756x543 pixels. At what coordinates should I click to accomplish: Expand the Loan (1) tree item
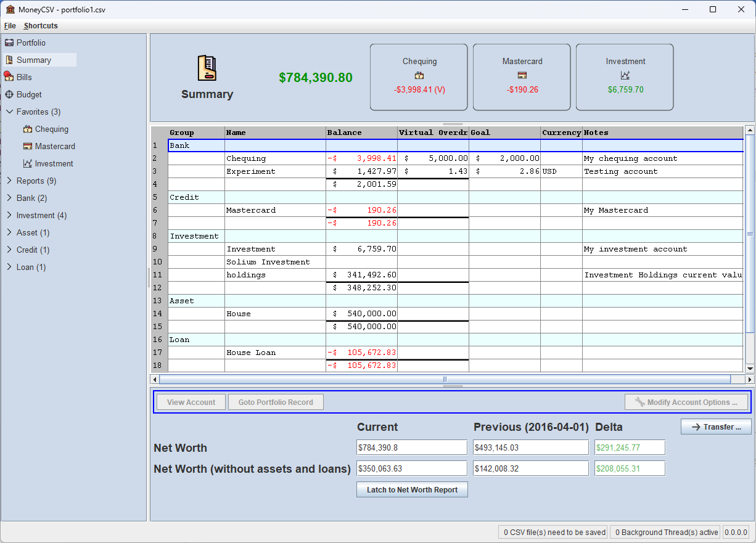[x=9, y=267]
